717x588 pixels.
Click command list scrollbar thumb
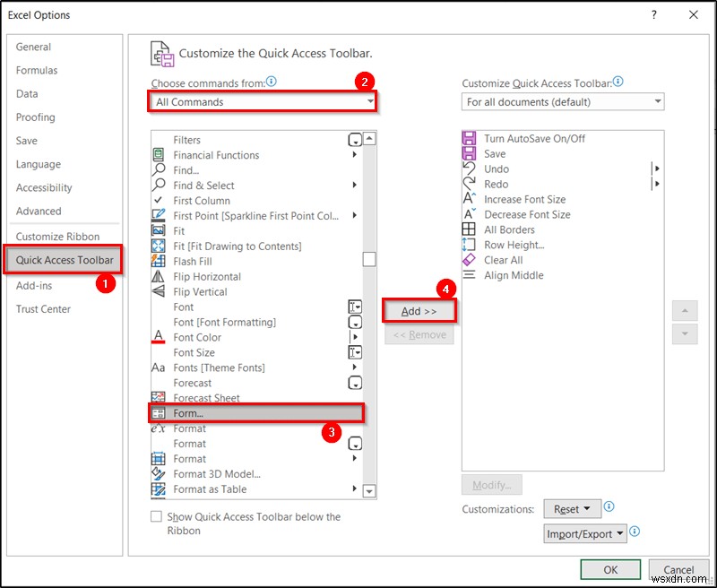point(369,259)
